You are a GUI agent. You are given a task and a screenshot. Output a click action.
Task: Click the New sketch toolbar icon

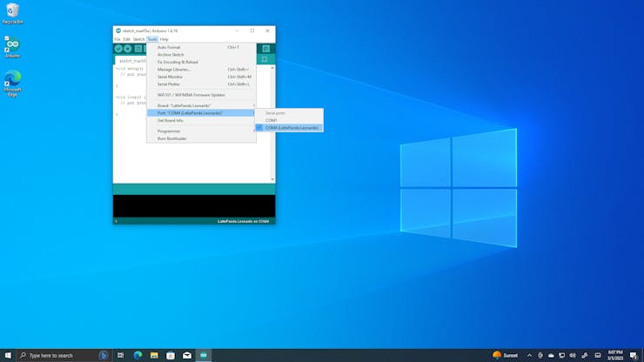138,49
